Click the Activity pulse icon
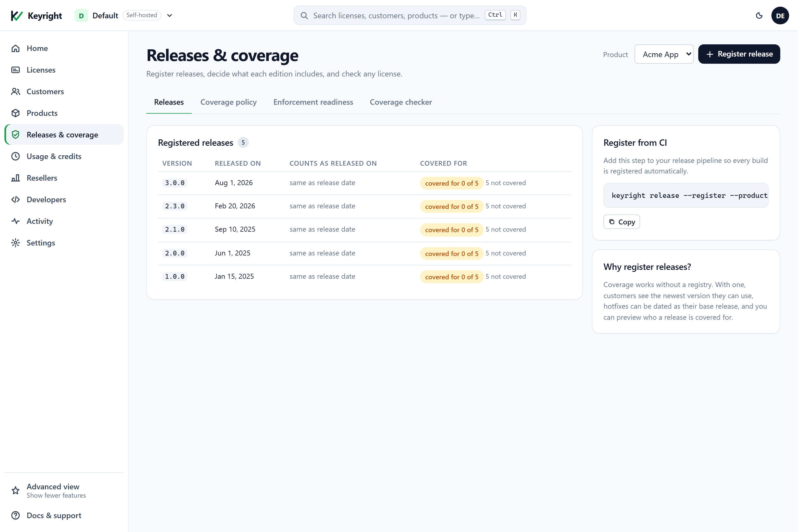 click(16, 221)
